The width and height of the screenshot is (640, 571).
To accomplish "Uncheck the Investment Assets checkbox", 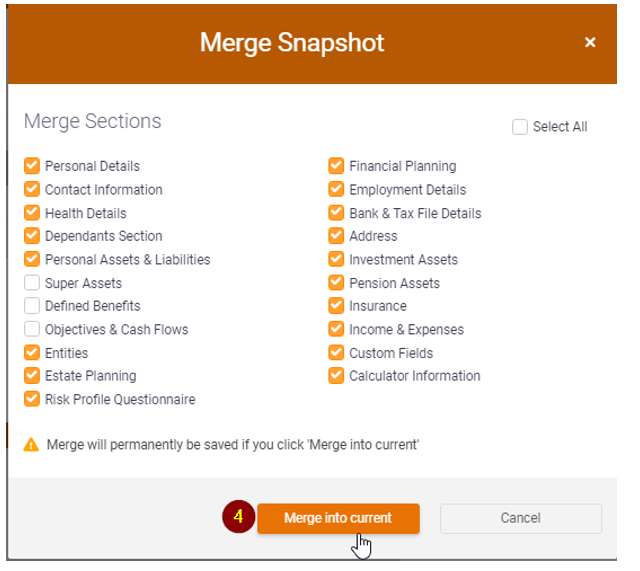I will coord(336,260).
